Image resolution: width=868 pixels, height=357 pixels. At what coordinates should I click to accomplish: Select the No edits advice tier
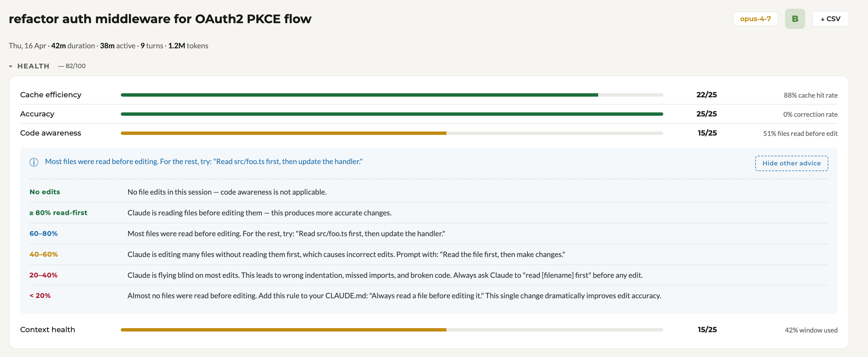click(45, 192)
